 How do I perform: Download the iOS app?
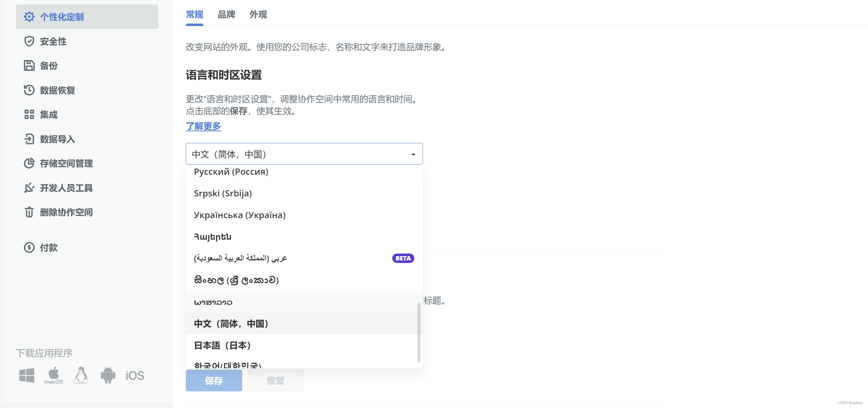[135, 375]
